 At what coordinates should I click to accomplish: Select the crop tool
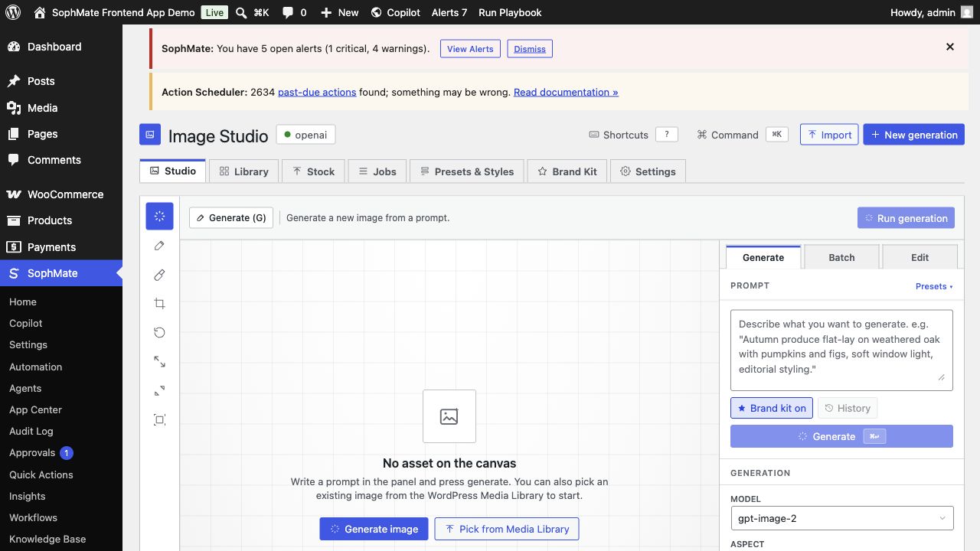tap(159, 304)
